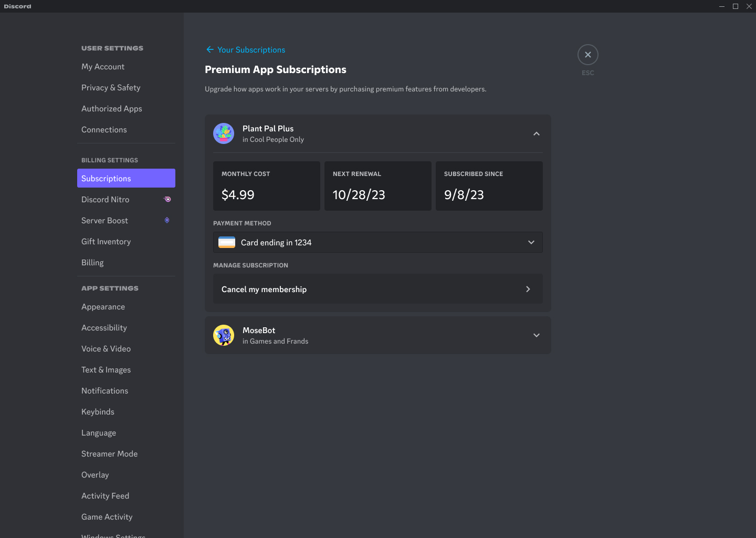This screenshot has height=538, width=756.
Task: Click Cancel my membership
Action: (264, 289)
